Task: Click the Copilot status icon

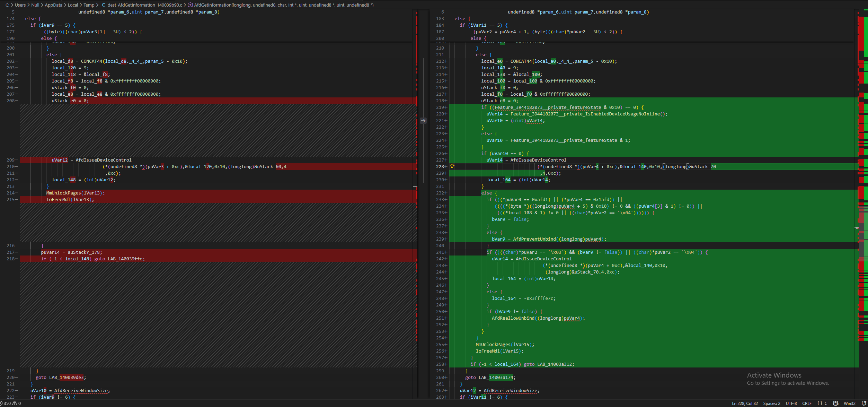Action: coord(835,403)
